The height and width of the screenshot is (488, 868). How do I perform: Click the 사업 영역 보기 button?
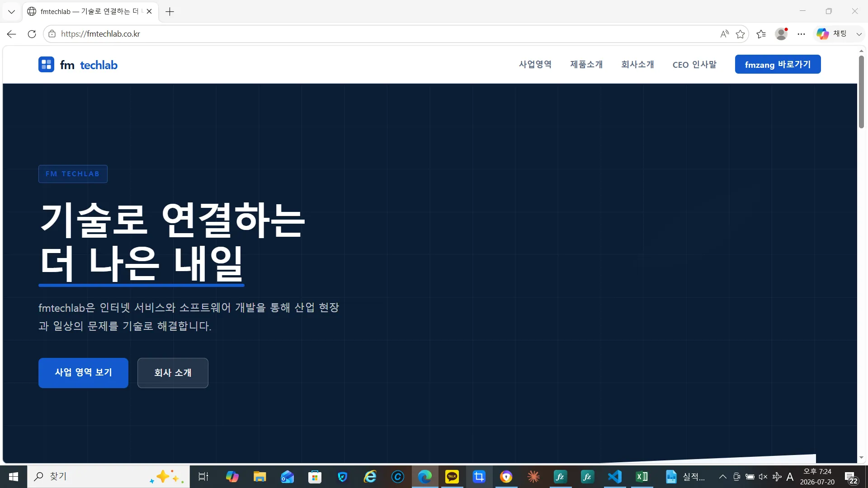tap(83, 373)
